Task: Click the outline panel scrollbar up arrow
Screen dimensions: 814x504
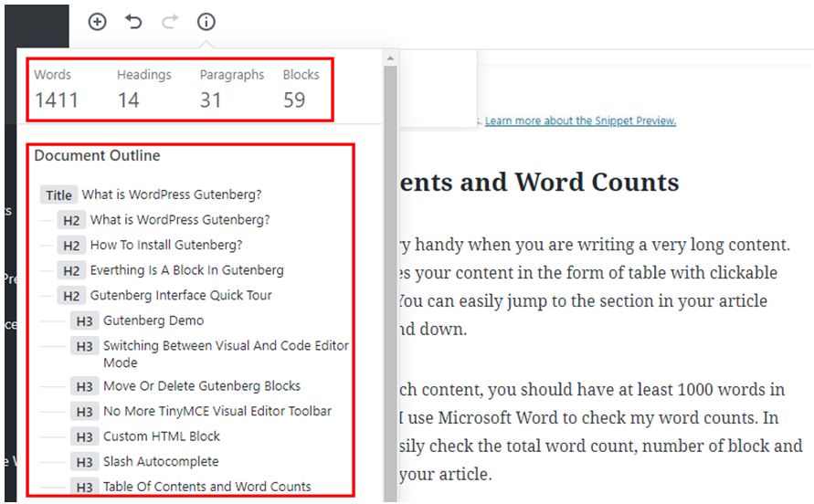Action: pyautogui.click(x=390, y=58)
